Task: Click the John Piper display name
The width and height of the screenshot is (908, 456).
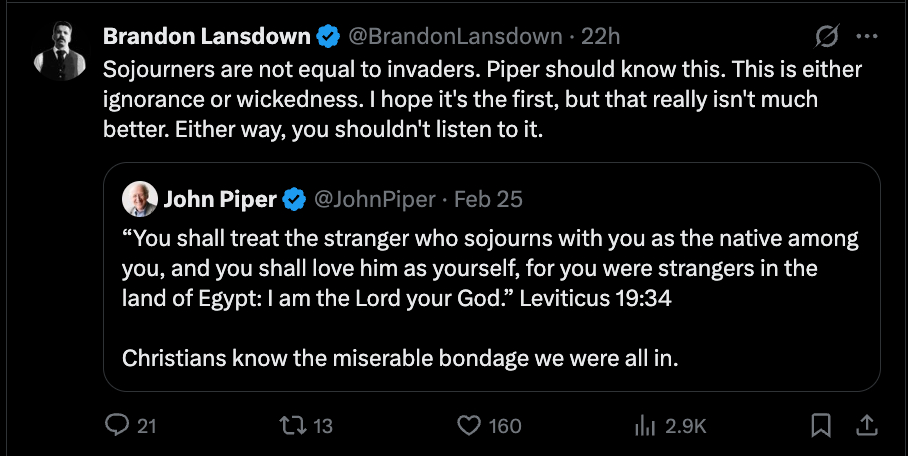Action: (220, 199)
